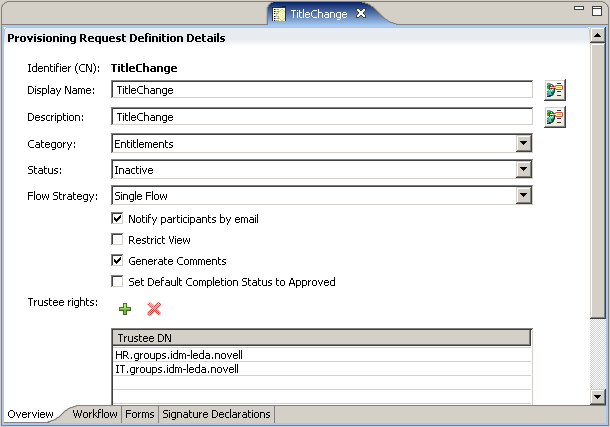Click the Trustee DN column header

tap(322, 338)
